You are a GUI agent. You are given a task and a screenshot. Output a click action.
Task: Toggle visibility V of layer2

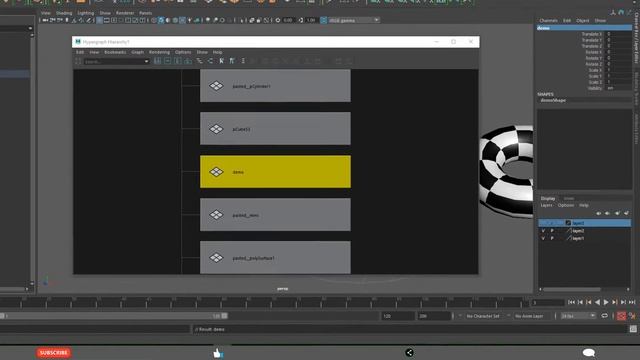pos(543,231)
